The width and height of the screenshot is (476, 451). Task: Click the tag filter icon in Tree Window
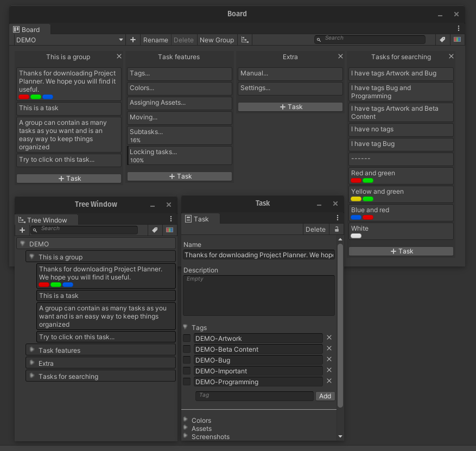pos(155,230)
